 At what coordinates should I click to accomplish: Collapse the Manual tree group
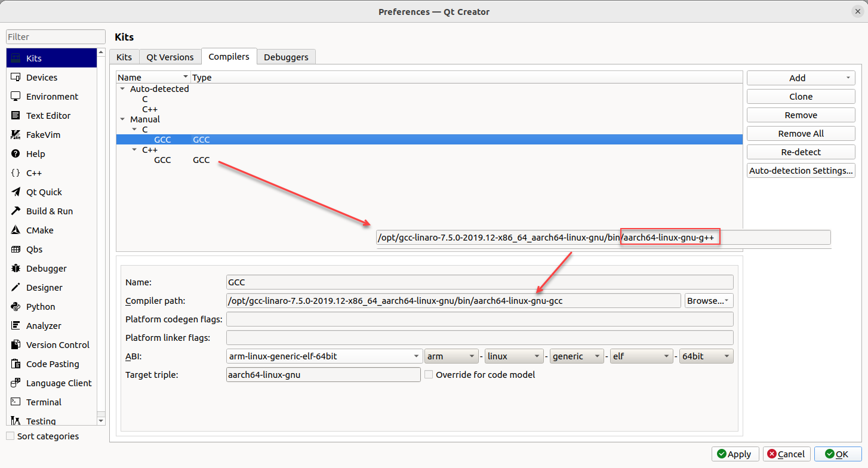[x=122, y=119]
